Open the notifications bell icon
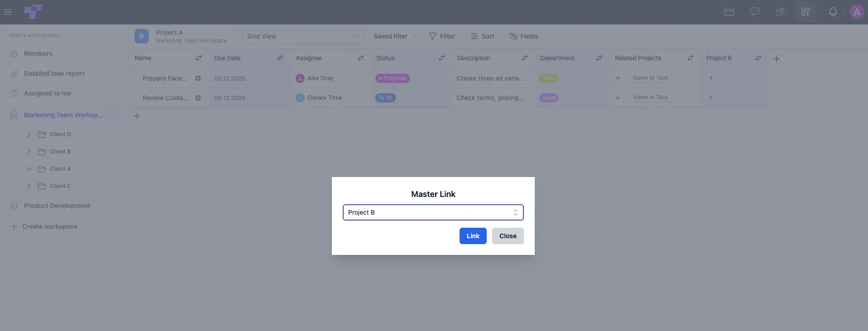 (x=833, y=12)
